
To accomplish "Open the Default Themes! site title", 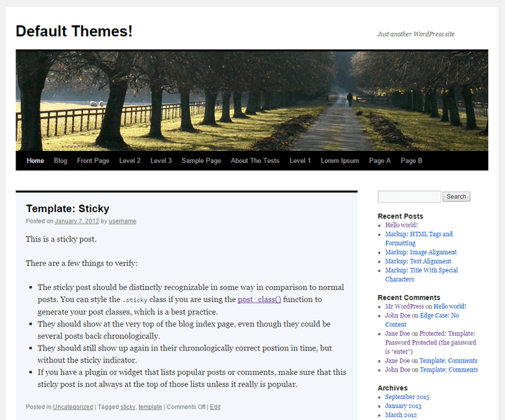I will click(74, 31).
